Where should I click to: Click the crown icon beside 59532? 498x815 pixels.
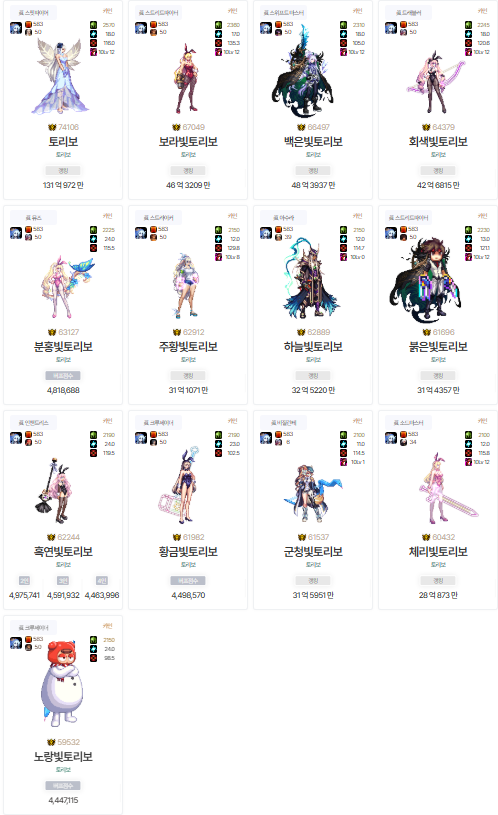(51, 742)
